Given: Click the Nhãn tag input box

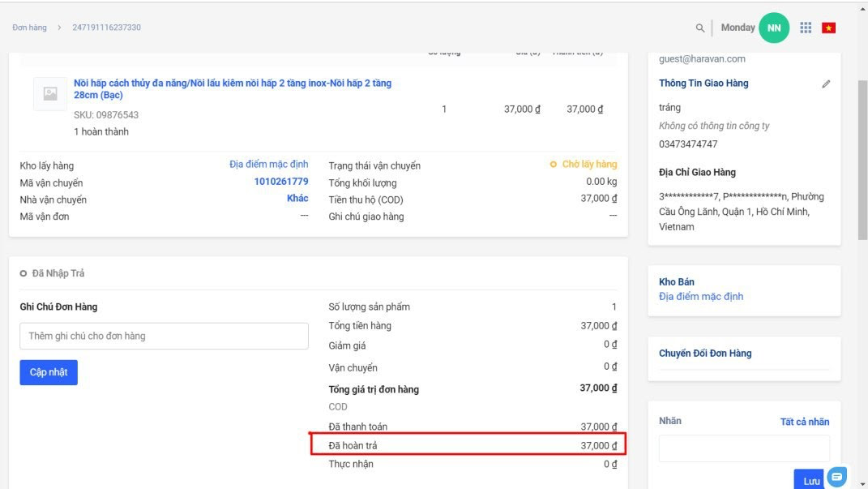Looking at the screenshot, I should [x=743, y=448].
